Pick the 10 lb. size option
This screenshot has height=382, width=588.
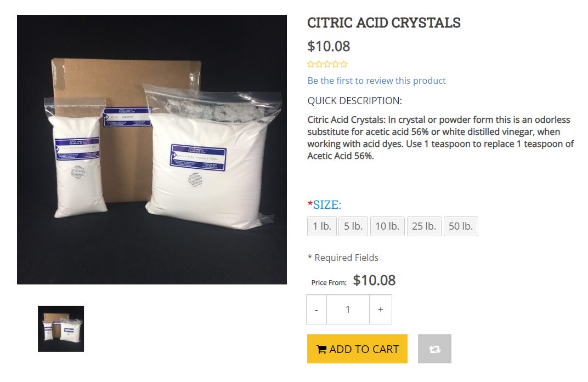point(387,226)
